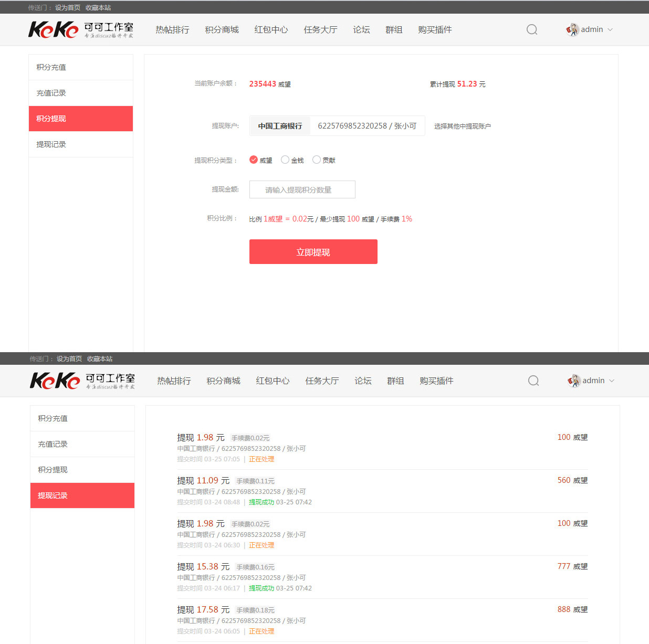Open the highlighted 积分提现 sidebar item
Screen dimensions: 649x644
81,119
